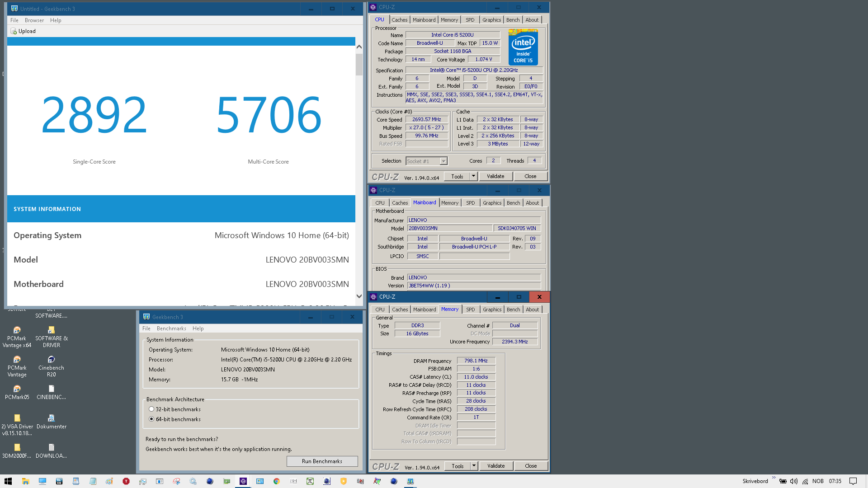The image size is (868, 488).
Task: Open the Windows Start menu
Action: tap(8, 481)
